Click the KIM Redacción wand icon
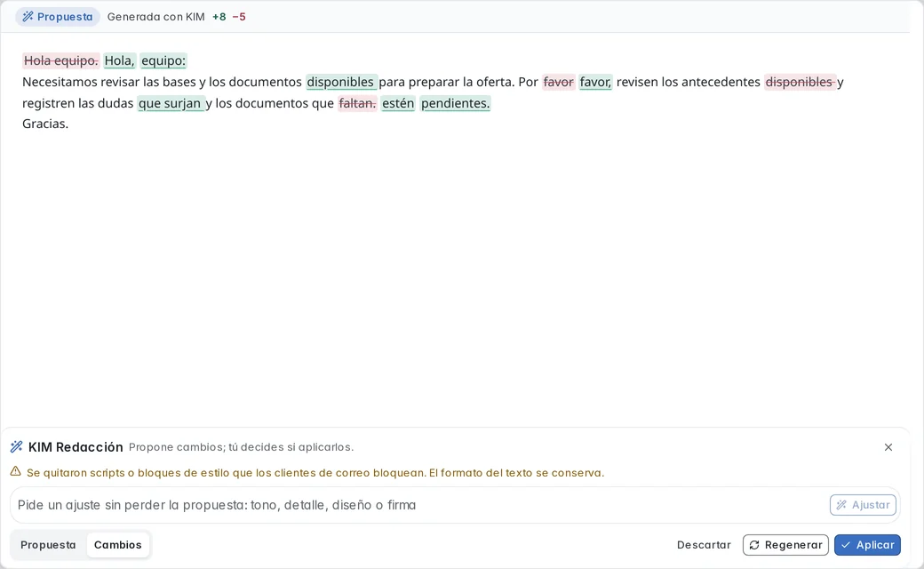 [17, 447]
